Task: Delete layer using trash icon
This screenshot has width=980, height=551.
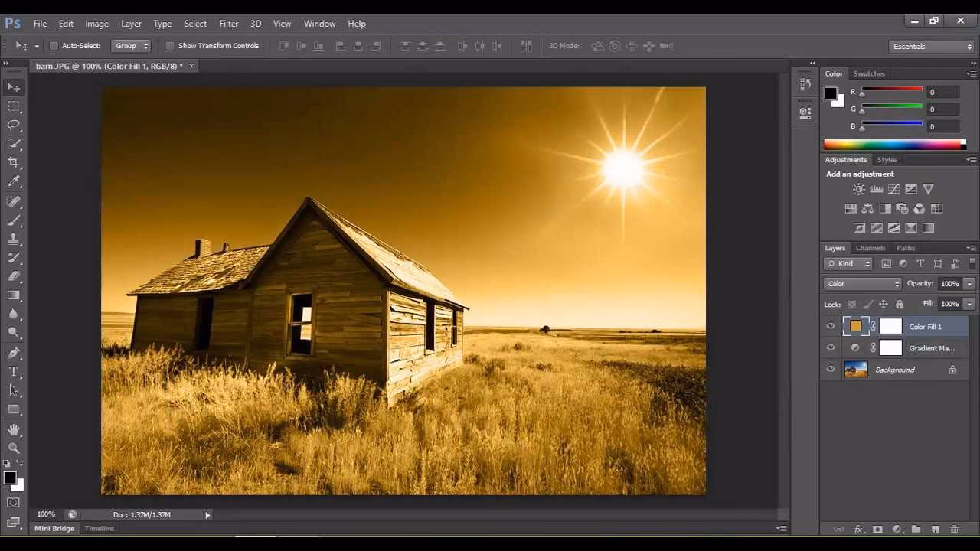Action: click(955, 529)
